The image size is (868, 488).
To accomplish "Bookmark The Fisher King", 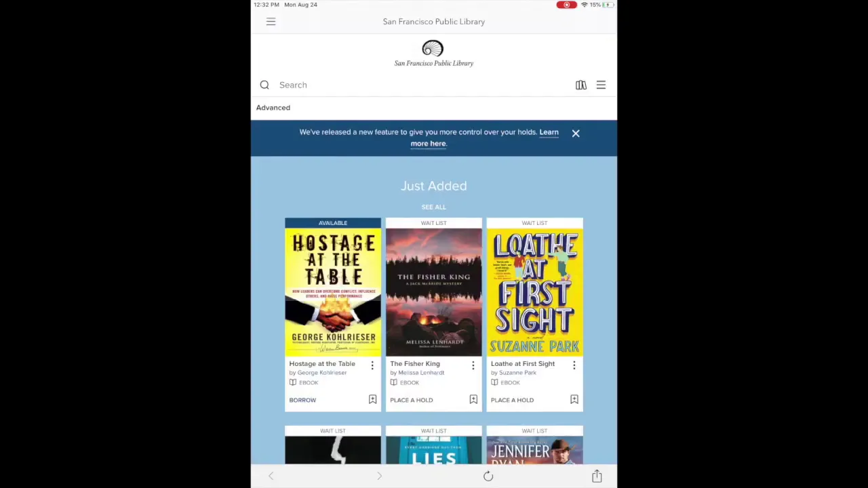I will coord(473,400).
